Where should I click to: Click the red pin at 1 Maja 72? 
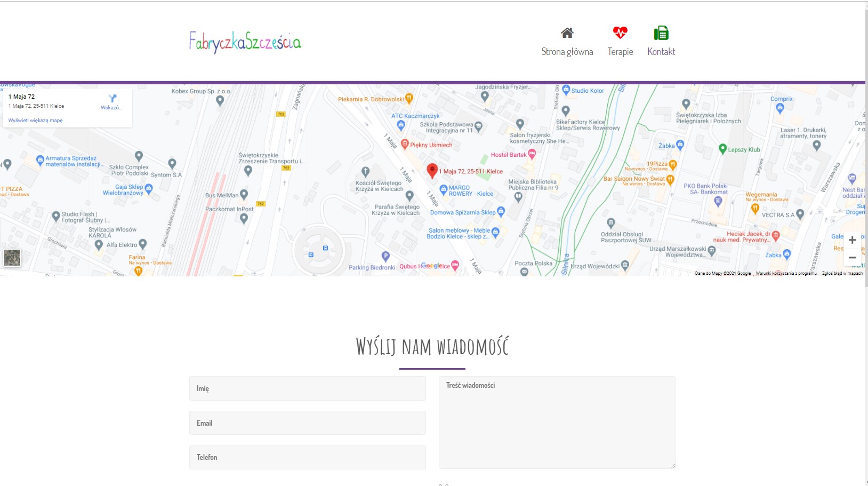tap(432, 170)
